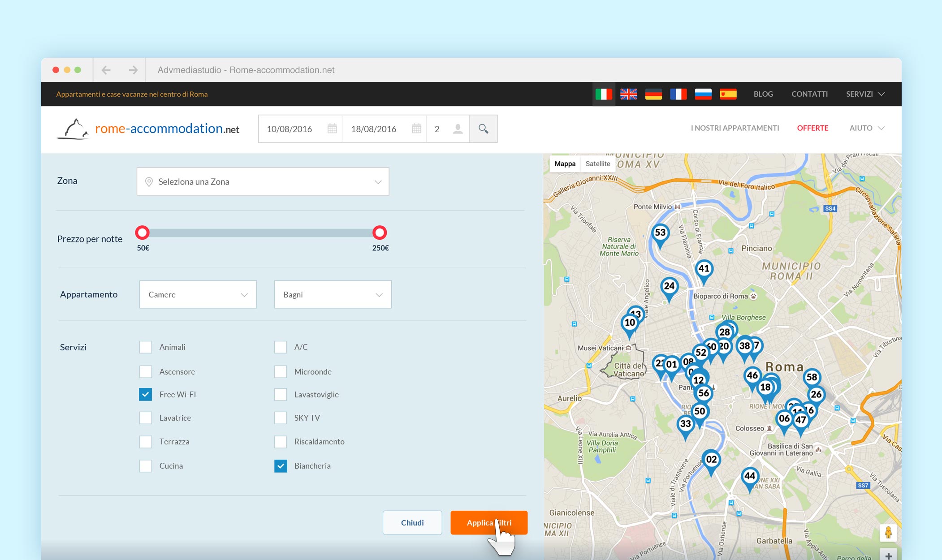Open the CONTATTI page
Image resolution: width=942 pixels, height=560 pixels.
click(x=809, y=94)
